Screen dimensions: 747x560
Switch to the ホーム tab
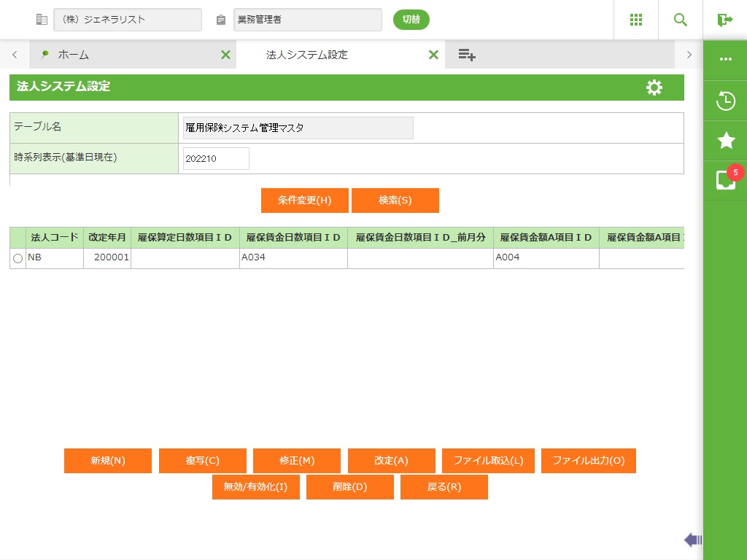(x=73, y=55)
